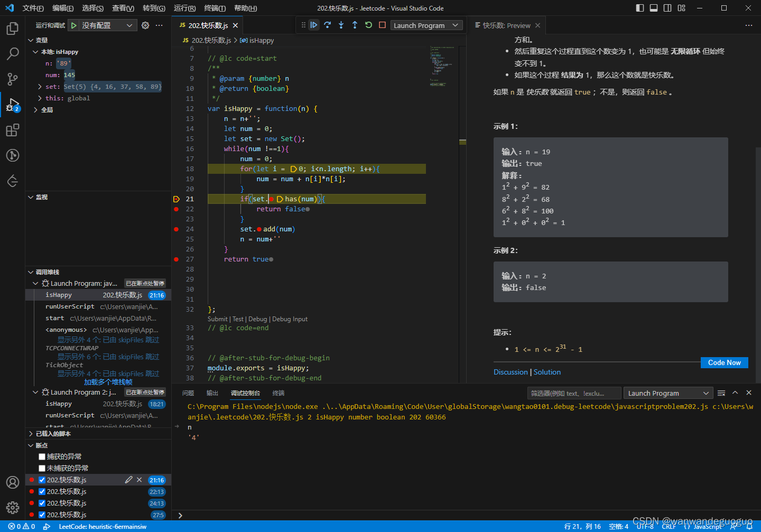Click Step Over debug button

[x=328, y=25]
